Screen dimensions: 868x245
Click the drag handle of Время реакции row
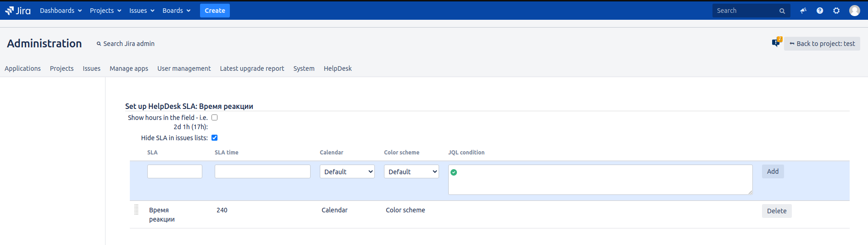(136, 210)
